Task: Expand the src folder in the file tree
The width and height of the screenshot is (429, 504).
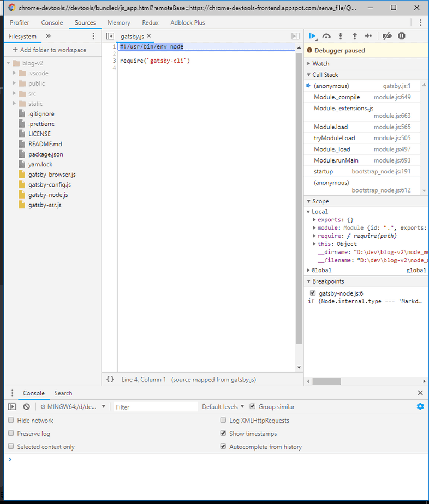Action: point(15,94)
